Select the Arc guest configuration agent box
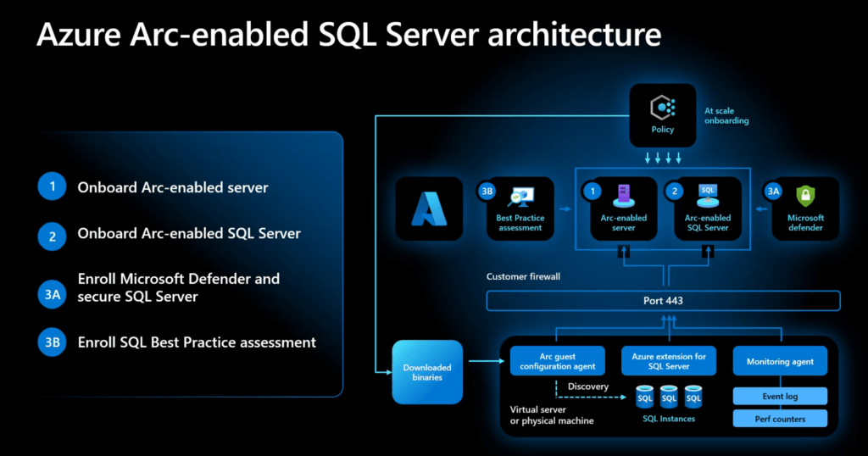This screenshot has height=456, width=868. coord(558,361)
